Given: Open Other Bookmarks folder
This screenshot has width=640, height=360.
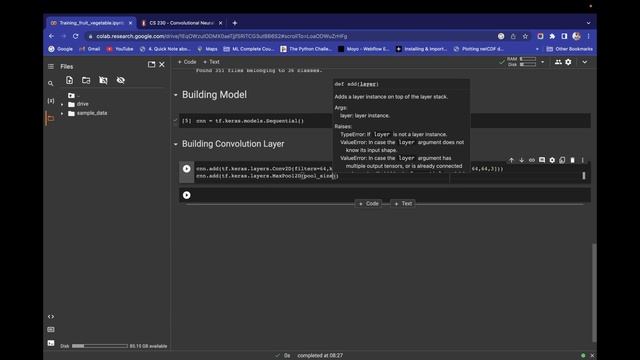Looking at the screenshot, I should (570, 49).
